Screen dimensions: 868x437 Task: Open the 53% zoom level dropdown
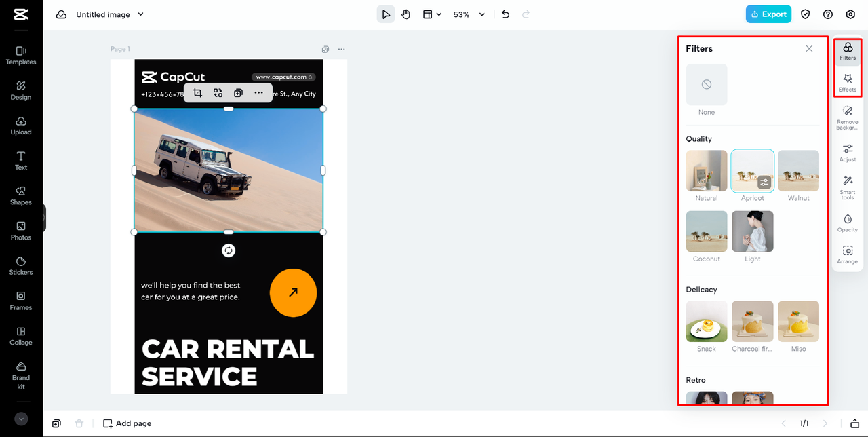click(x=469, y=14)
